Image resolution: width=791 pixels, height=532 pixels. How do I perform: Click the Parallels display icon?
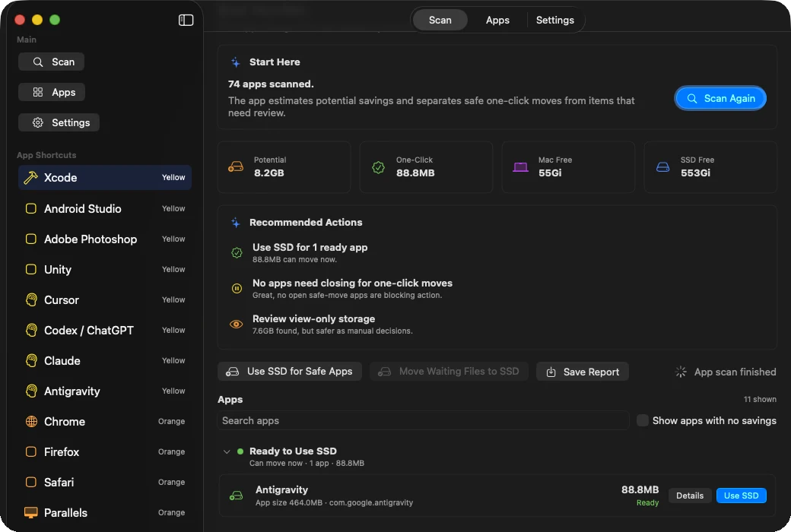tap(30, 513)
